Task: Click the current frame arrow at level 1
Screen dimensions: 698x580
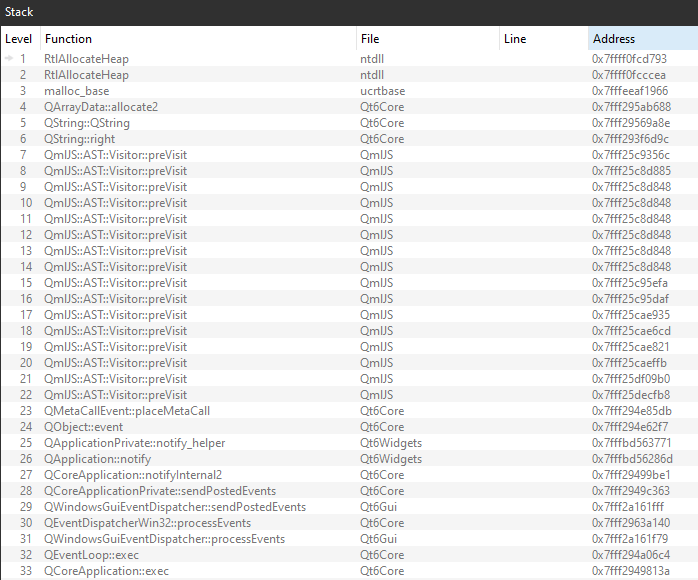Action: coord(10,59)
